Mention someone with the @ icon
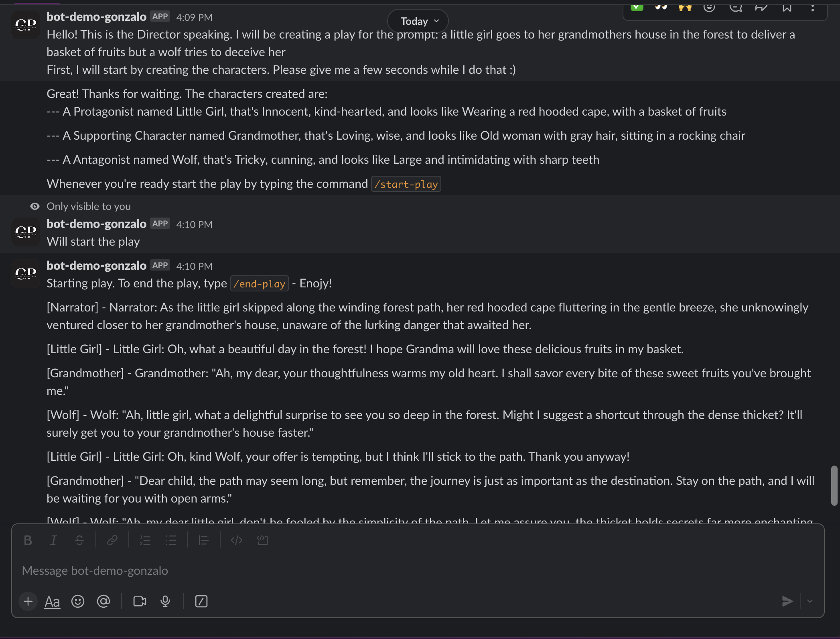 103,601
